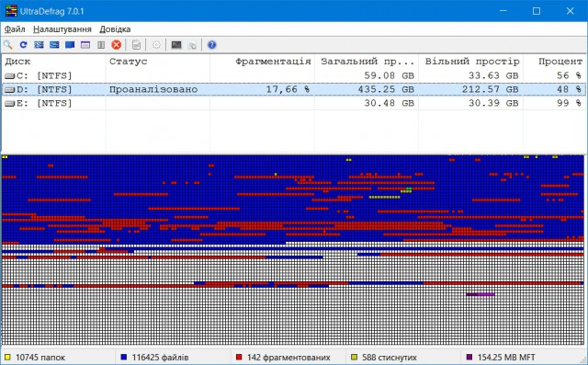Click the 435.25 GB total size cell
Image resolution: width=588 pixels, height=365 pixels.
point(386,90)
